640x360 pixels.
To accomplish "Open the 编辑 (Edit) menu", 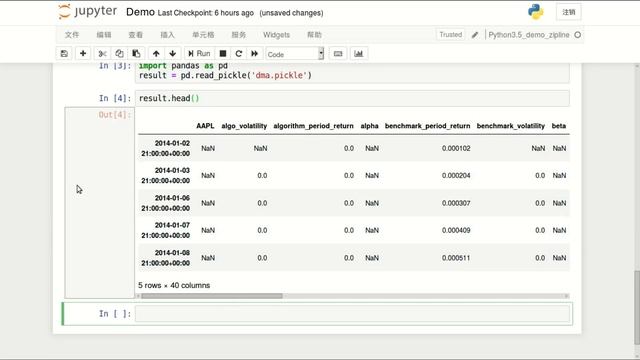I will [104, 35].
